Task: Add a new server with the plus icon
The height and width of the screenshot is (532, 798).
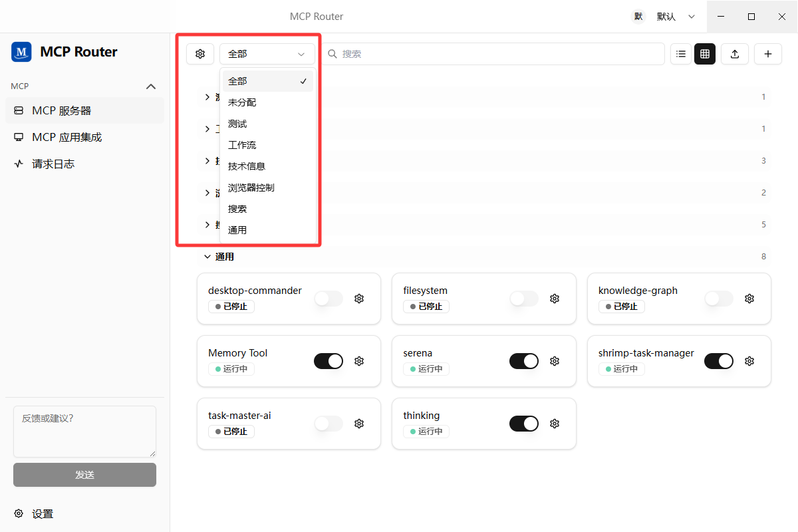Action: pos(768,54)
